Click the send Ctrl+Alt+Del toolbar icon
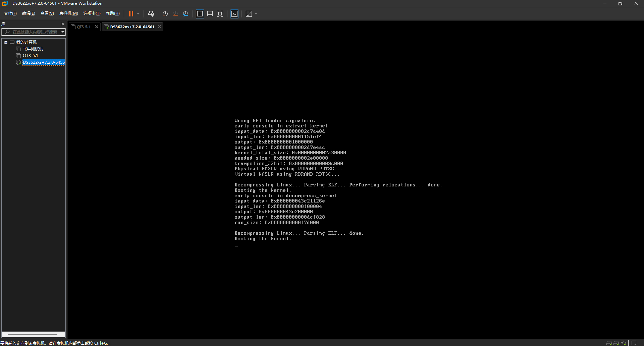 tap(151, 14)
